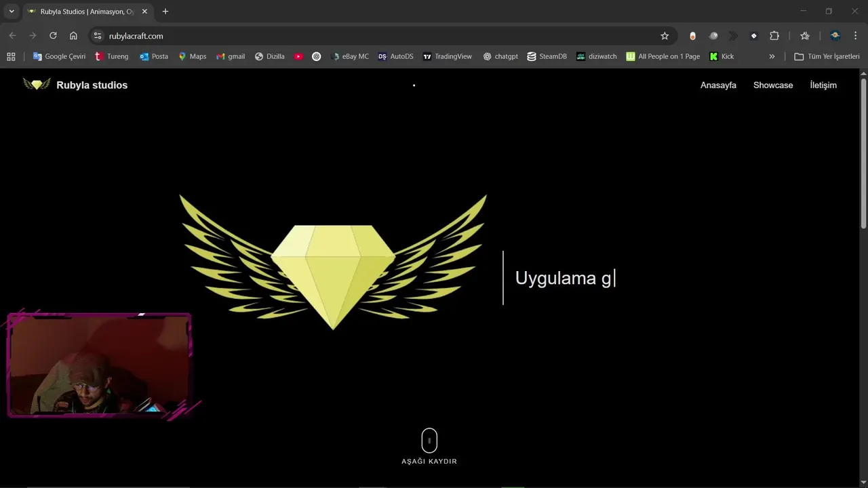Click the AŞAĞI KAYDIR label
The height and width of the screenshot is (488, 868).
click(x=429, y=462)
